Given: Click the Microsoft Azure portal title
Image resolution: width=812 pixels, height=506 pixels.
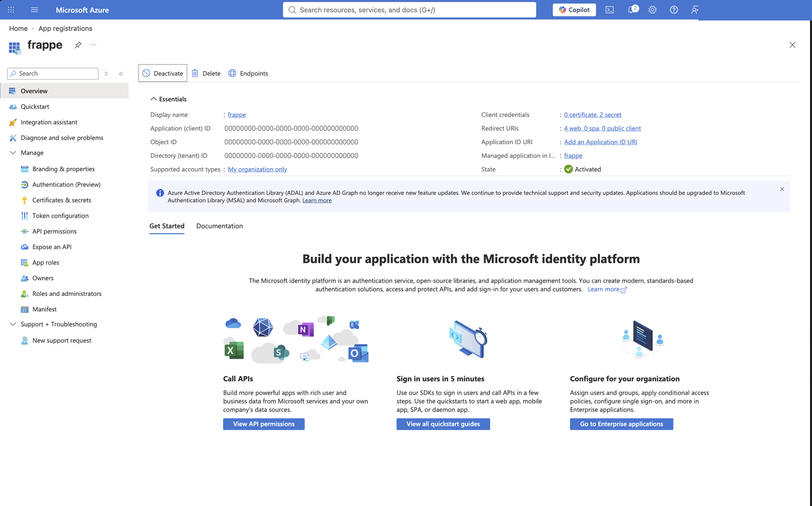Looking at the screenshot, I should coord(82,10).
